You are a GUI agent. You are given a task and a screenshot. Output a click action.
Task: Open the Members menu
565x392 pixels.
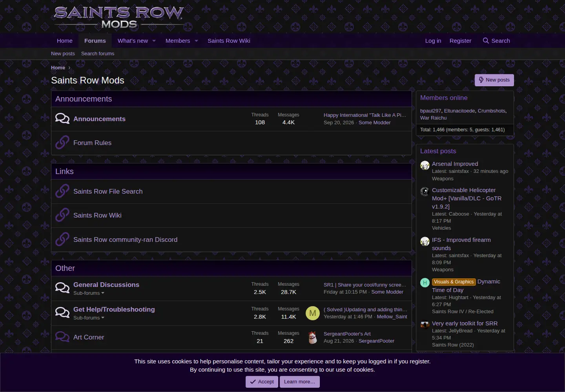[178, 41]
